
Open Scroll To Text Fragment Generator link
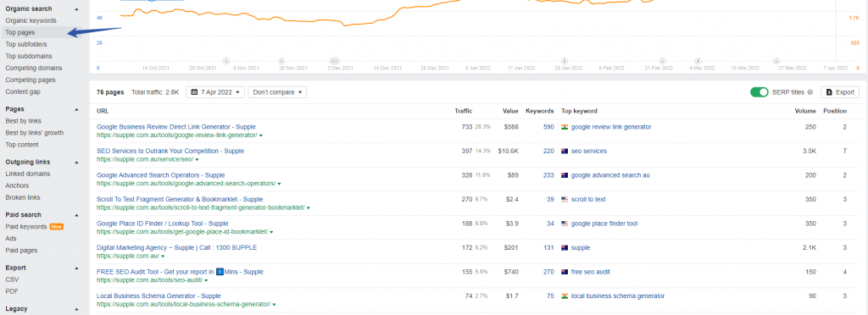click(180, 200)
